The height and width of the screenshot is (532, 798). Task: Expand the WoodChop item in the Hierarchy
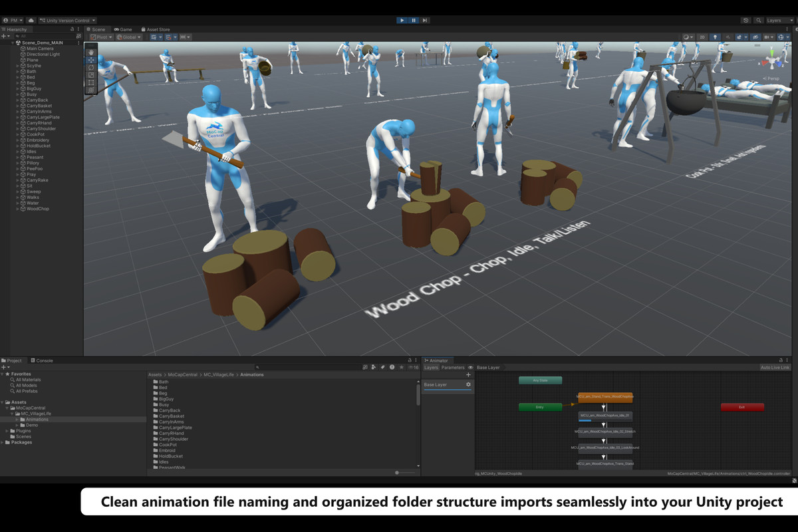pos(16,208)
